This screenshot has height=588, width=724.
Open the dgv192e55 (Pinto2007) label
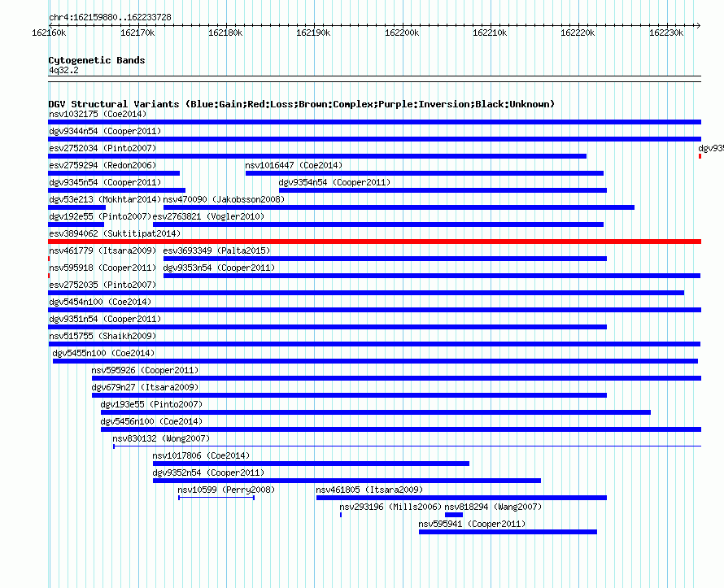(x=100, y=216)
